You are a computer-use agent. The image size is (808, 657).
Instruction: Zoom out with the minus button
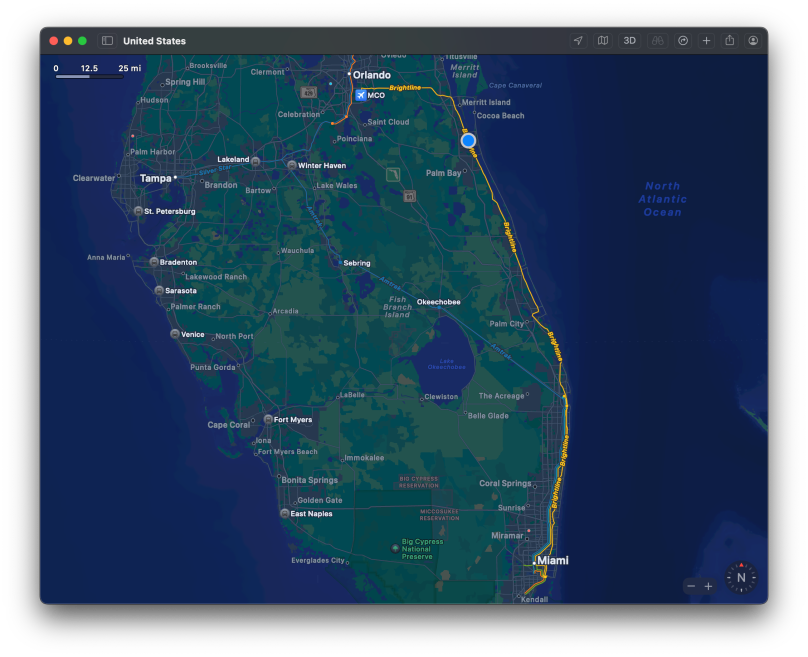click(x=691, y=586)
